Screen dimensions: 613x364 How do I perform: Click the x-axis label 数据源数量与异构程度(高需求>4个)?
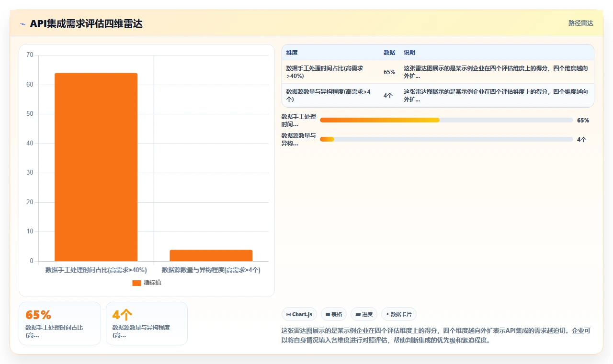211,270
